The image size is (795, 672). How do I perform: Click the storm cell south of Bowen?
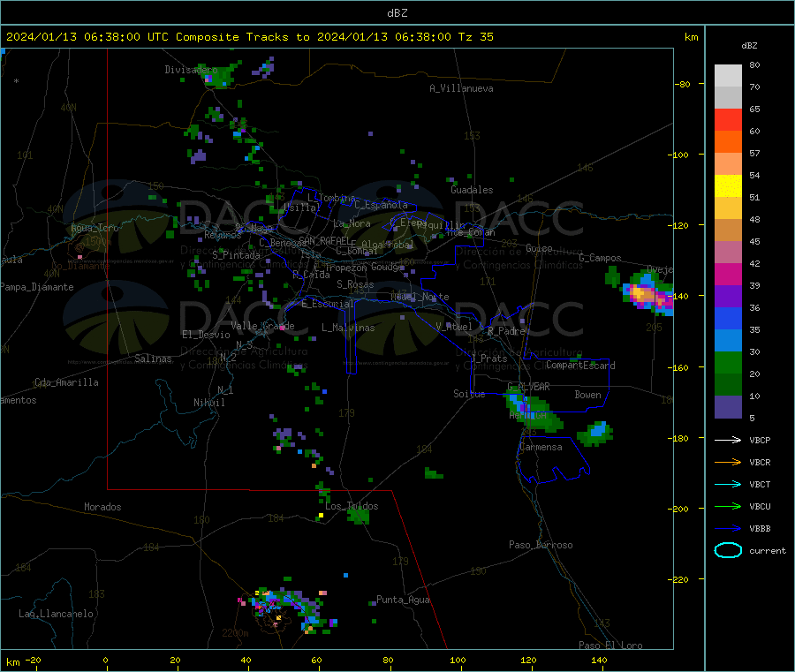(595, 434)
